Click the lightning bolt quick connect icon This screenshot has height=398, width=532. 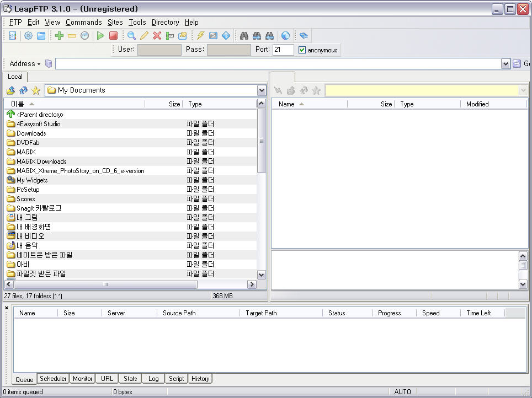tap(200, 36)
